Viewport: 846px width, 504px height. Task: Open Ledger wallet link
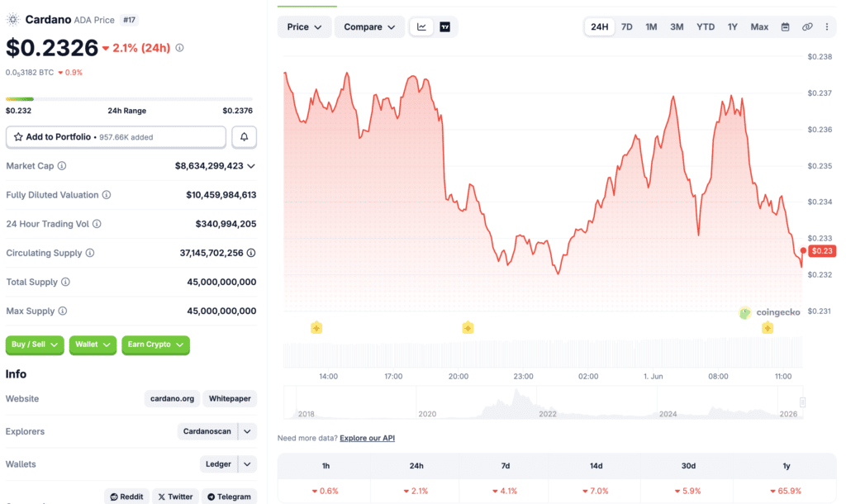[x=218, y=464]
